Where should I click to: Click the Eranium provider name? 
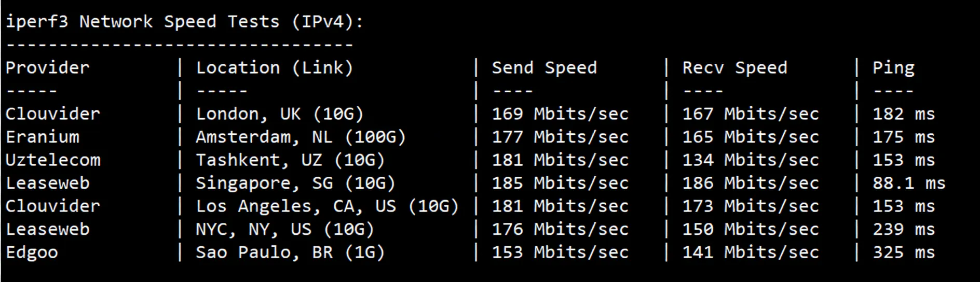43,137
